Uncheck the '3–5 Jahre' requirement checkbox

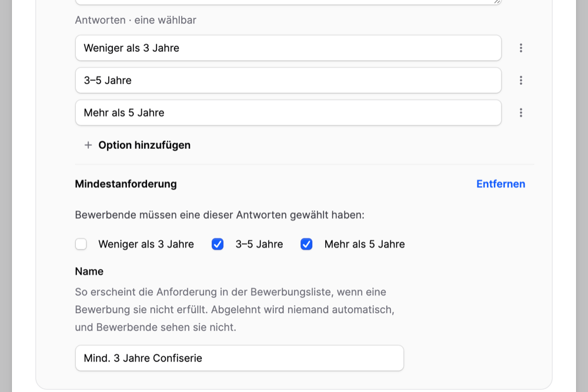click(x=218, y=244)
